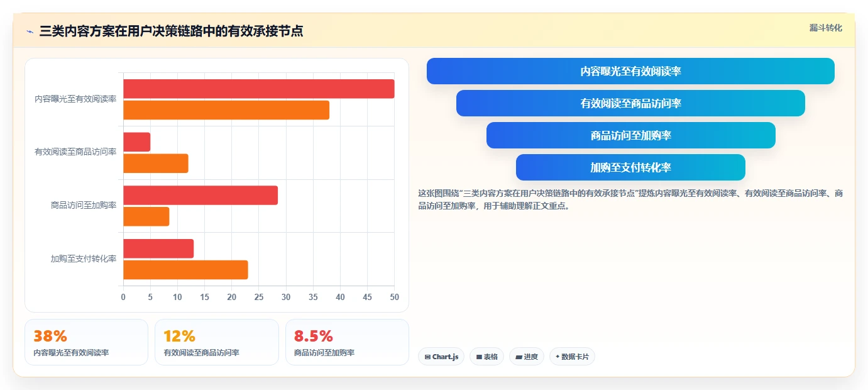The width and height of the screenshot is (868, 390).
Task: Click the y-axis label 内容曝光至有效阅读率
Action: coord(75,99)
